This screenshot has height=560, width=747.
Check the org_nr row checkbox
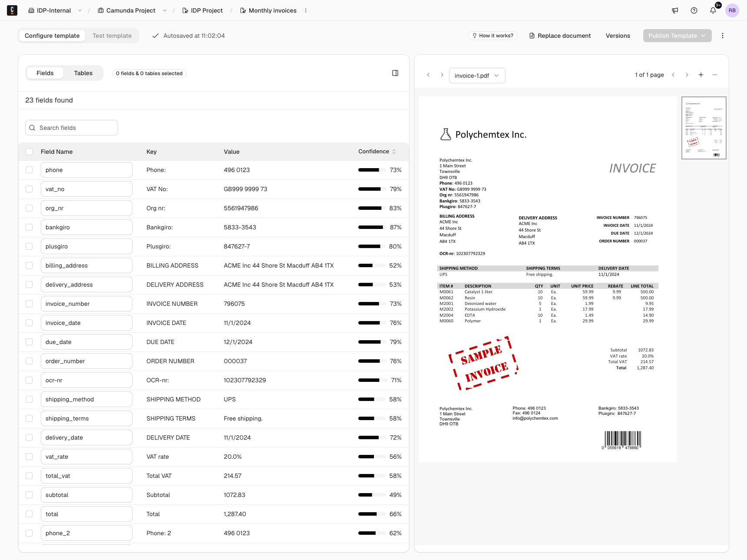(x=29, y=208)
